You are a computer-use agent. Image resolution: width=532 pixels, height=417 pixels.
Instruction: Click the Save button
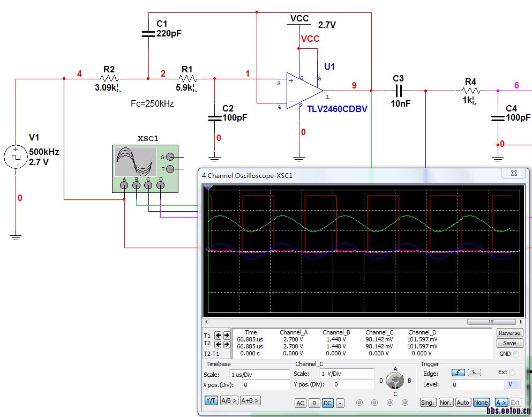[x=509, y=343]
